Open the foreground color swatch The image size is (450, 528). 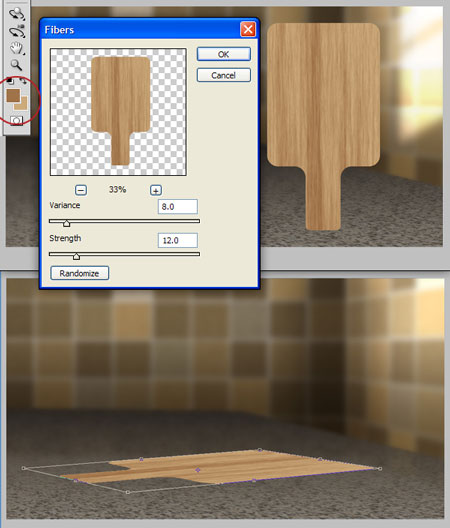(13, 95)
